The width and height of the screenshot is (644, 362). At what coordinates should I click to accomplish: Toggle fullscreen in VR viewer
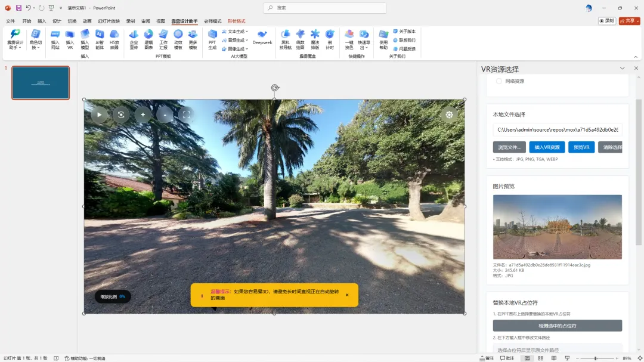[x=187, y=115]
